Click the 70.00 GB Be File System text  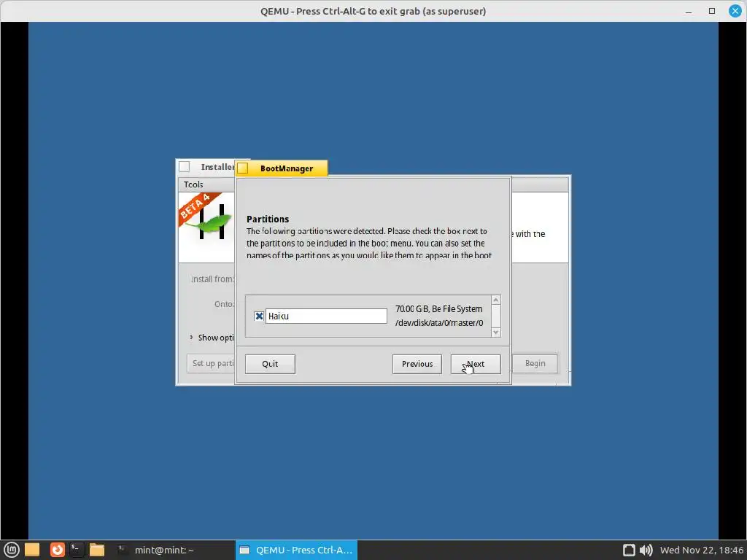tap(438, 309)
